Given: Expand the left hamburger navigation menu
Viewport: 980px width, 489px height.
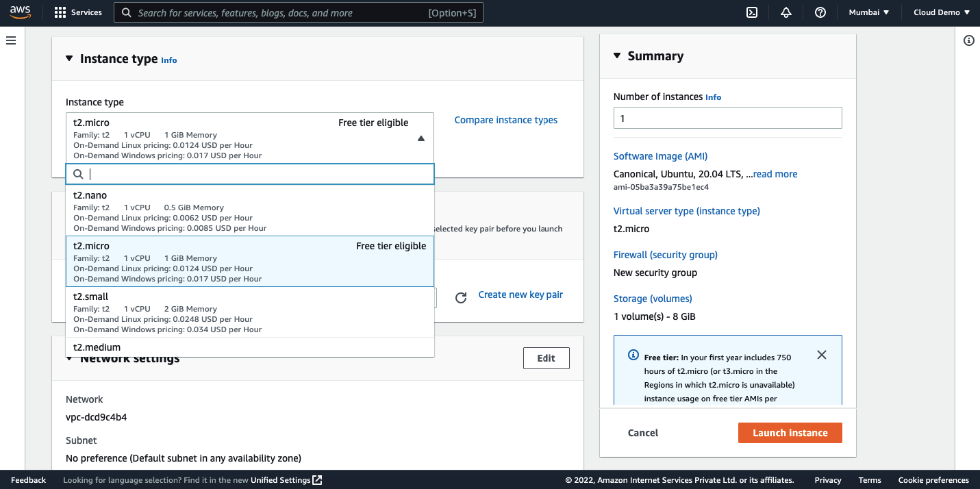Looking at the screenshot, I should 11,41.
